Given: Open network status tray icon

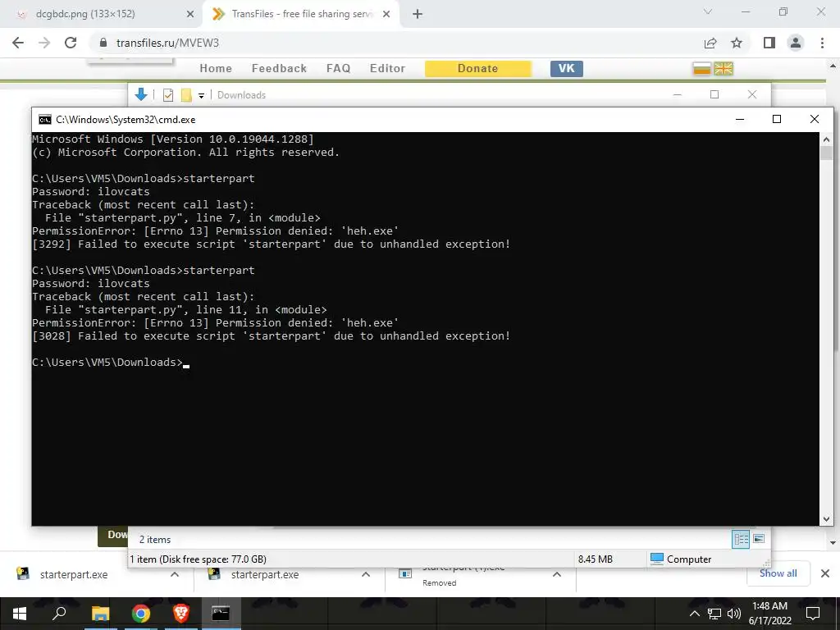Looking at the screenshot, I should point(714,614).
